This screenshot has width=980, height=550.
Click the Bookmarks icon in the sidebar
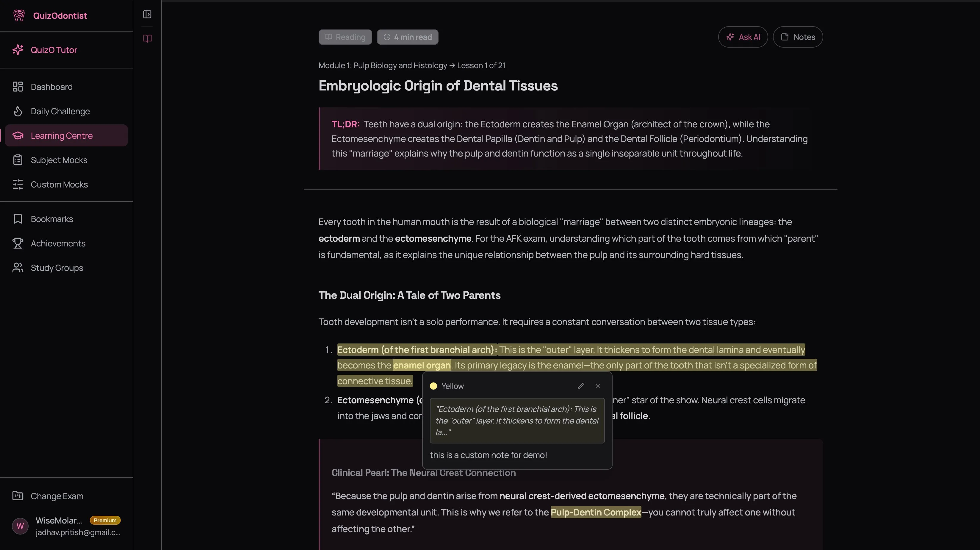[x=18, y=219]
